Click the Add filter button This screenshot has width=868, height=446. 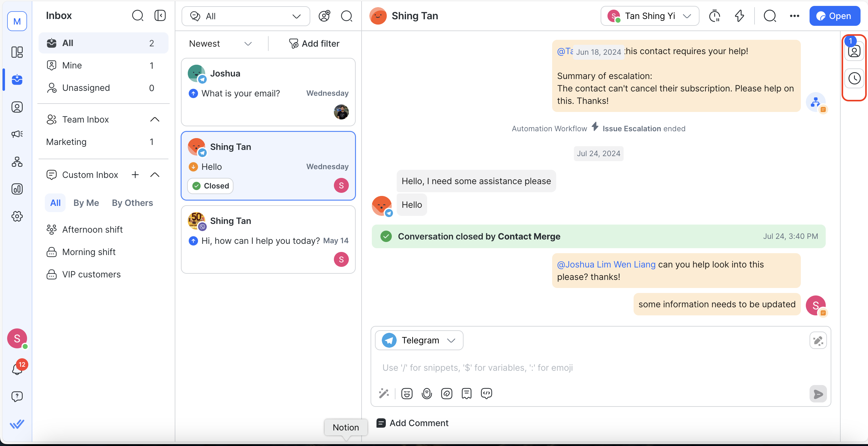(x=314, y=44)
